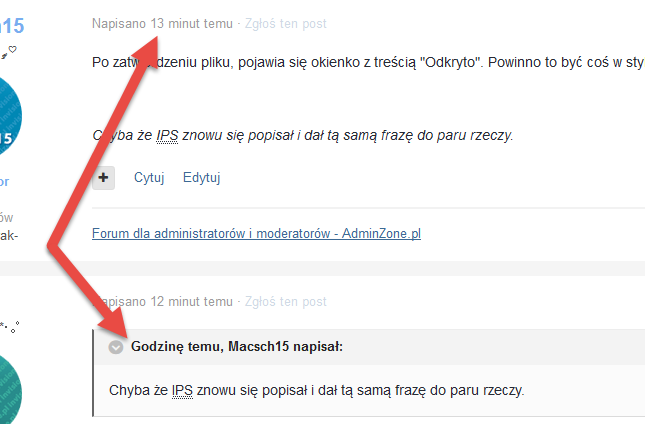
Task: Collapse the quote using the chevron circle
Action: click(116, 347)
